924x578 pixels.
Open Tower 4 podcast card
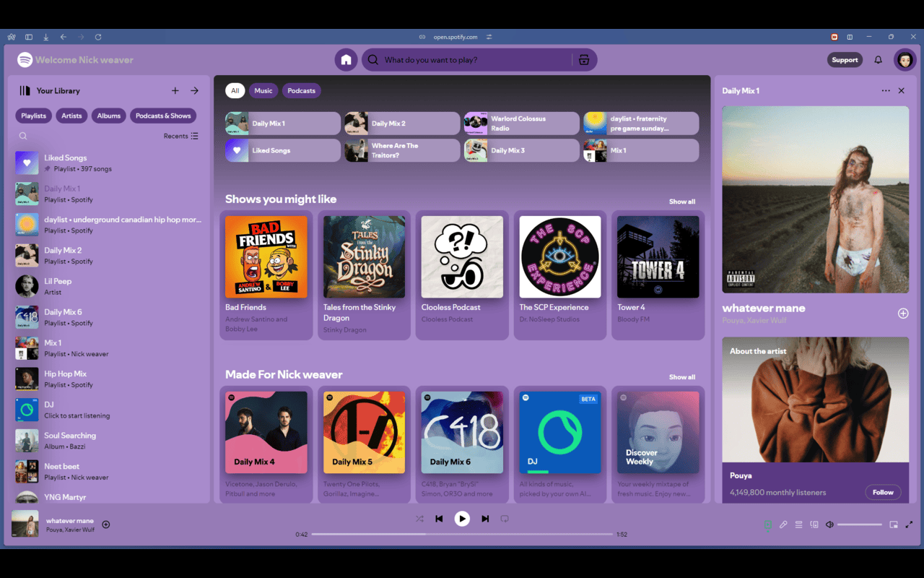point(658,275)
